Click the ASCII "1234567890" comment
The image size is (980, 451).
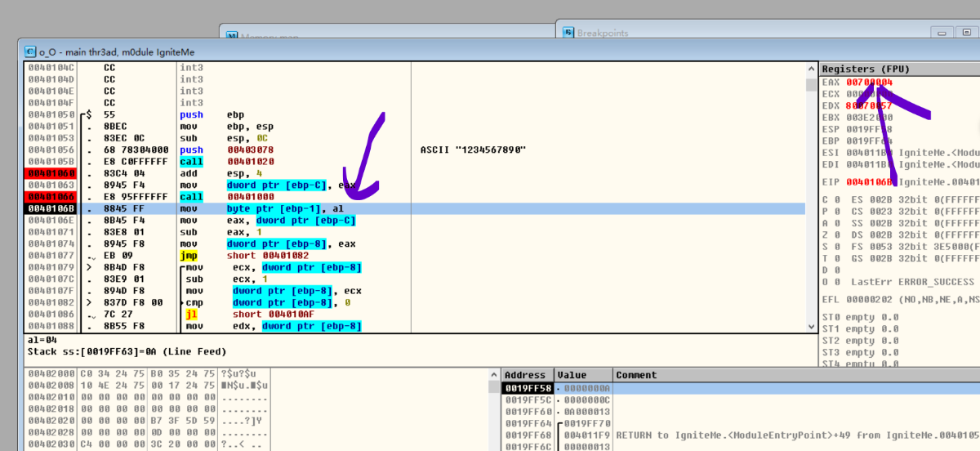tap(473, 150)
